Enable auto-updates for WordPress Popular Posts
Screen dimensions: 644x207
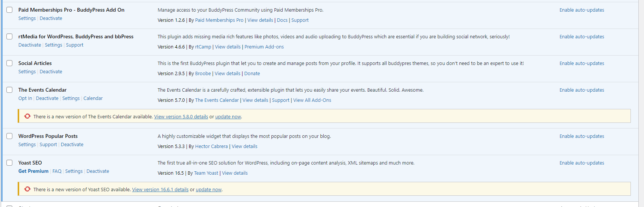[x=582, y=136]
